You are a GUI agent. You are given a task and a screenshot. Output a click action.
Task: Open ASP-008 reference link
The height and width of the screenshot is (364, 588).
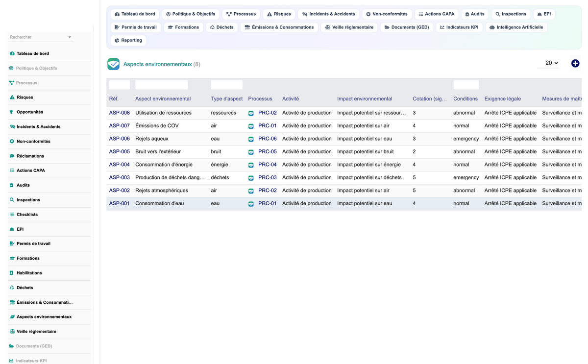[x=120, y=113]
